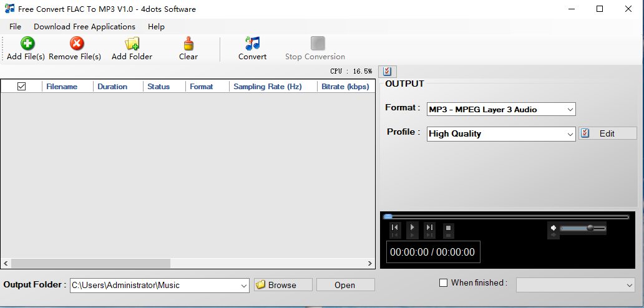Click the CPU : 16.5% indicator text
This screenshot has height=308, width=644.
click(x=351, y=71)
